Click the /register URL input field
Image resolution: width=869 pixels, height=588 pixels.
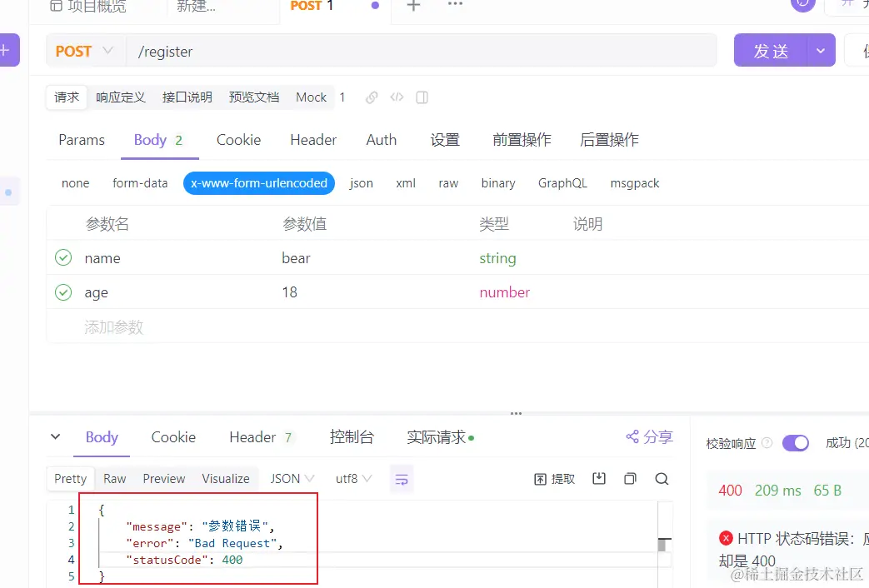(422, 51)
